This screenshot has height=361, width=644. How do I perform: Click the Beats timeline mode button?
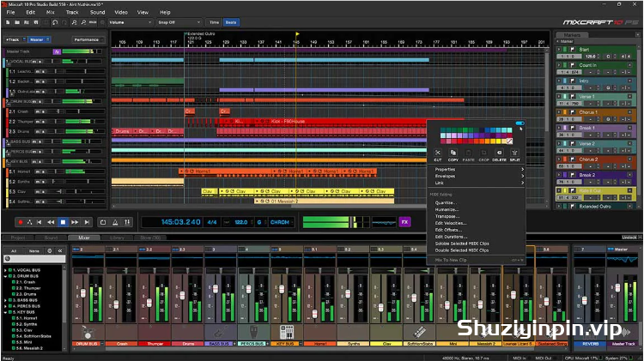pos(231,22)
